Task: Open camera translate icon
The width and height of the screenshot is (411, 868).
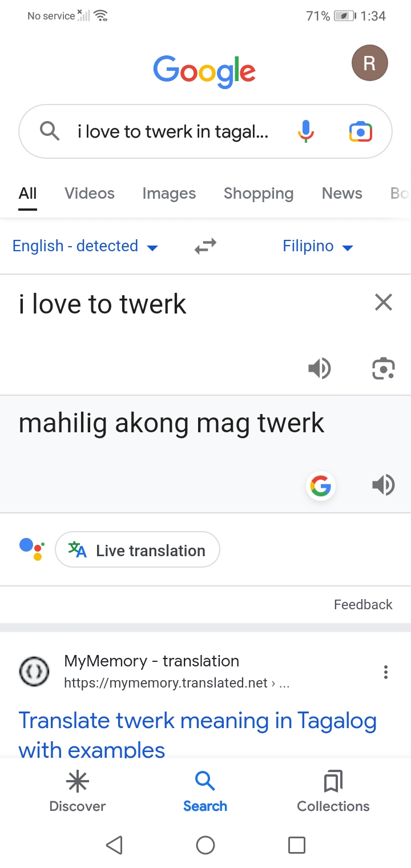Action: (383, 368)
